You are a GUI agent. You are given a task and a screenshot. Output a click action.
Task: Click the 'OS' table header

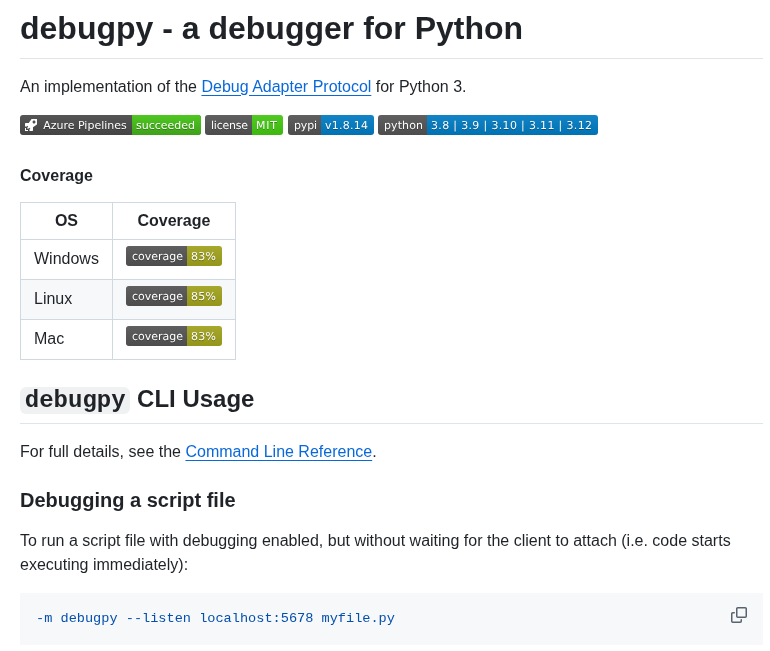(66, 220)
